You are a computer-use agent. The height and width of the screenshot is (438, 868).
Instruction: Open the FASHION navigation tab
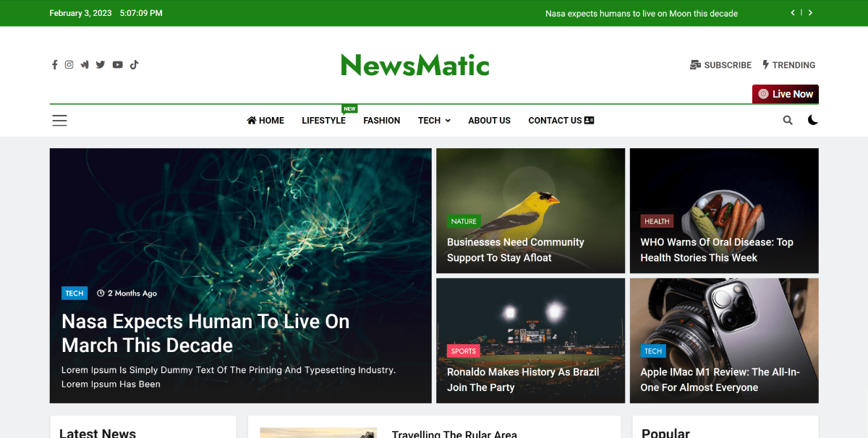[x=381, y=120]
